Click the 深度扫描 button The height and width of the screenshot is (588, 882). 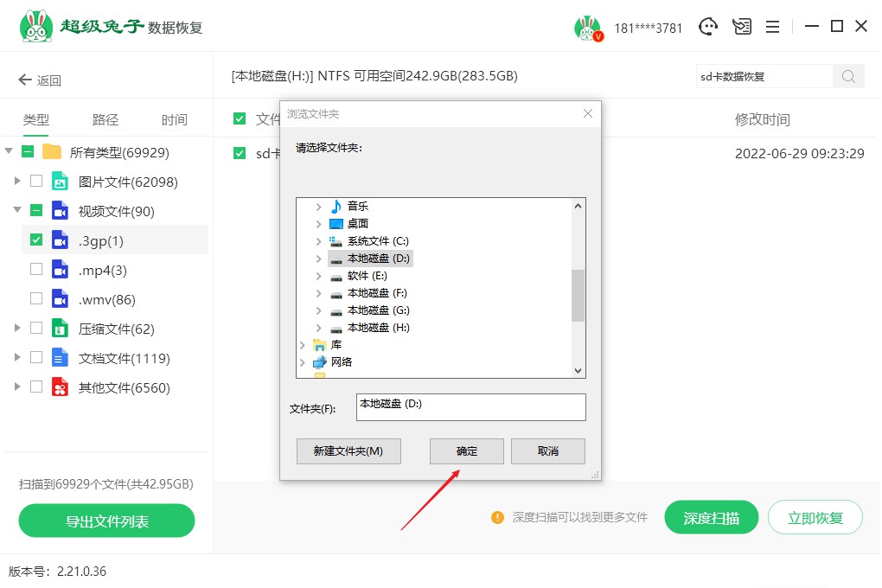click(711, 518)
